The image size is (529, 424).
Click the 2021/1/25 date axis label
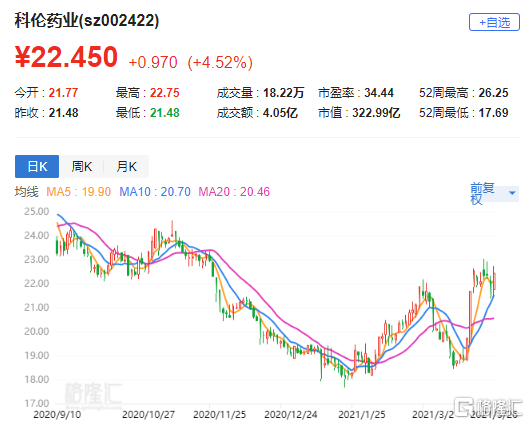pyautogui.click(x=362, y=414)
